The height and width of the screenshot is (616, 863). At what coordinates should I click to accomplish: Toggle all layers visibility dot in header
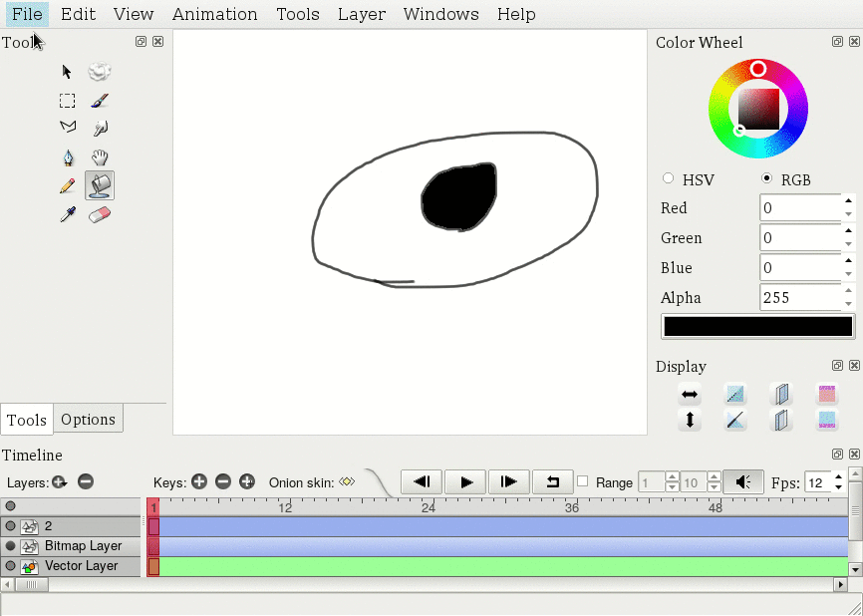click(10, 506)
